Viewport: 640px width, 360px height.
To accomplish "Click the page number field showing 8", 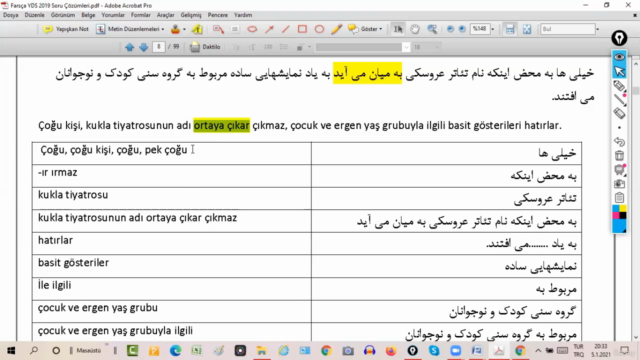I will tap(158, 47).
